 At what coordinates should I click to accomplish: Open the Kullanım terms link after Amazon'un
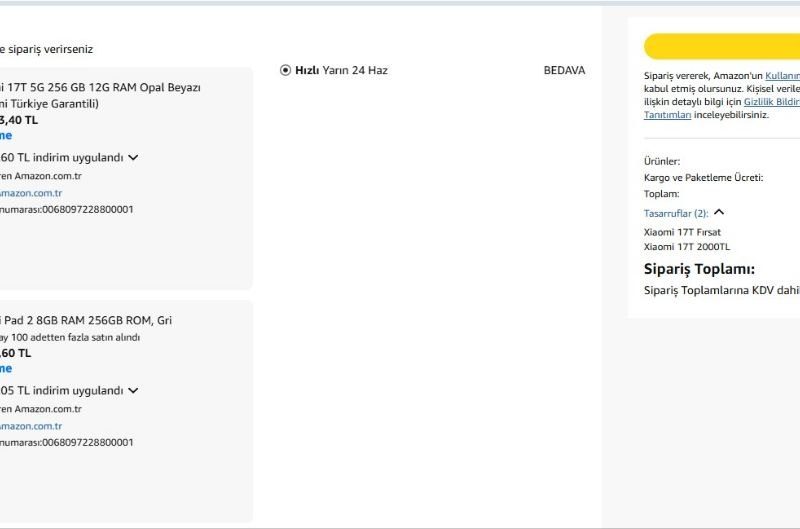(x=782, y=75)
